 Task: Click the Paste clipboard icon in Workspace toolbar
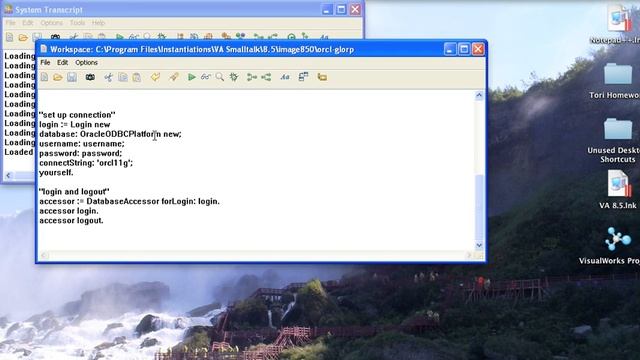click(137, 77)
